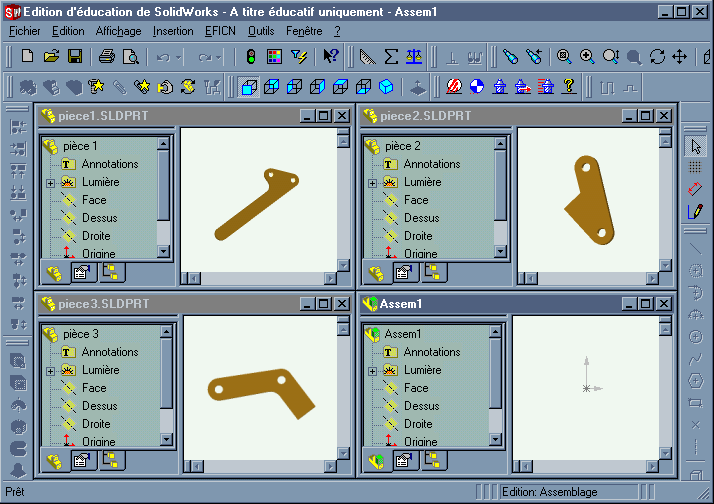
Task: Click the Sigma equations icon
Action: (391, 56)
